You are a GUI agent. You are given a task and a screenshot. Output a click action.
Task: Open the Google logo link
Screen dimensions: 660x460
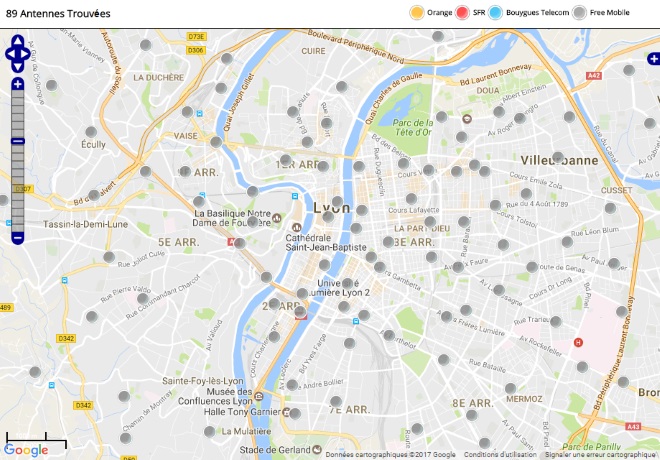point(26,450)
